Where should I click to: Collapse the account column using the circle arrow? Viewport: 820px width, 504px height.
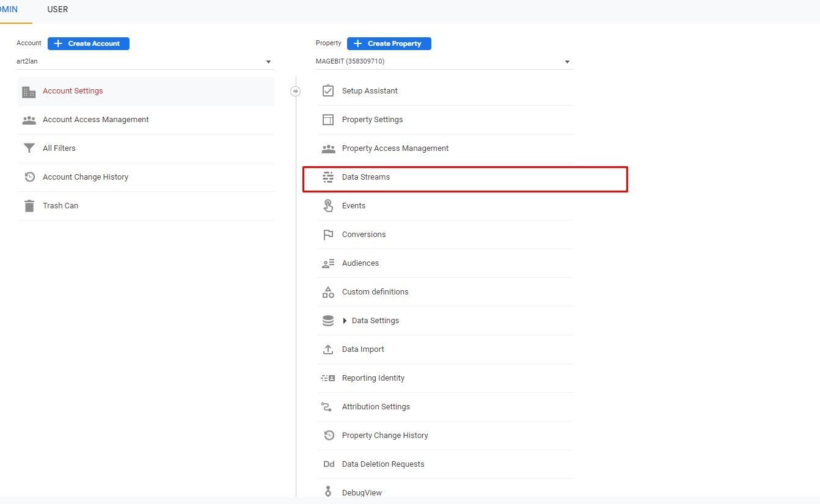click(296, 91)
